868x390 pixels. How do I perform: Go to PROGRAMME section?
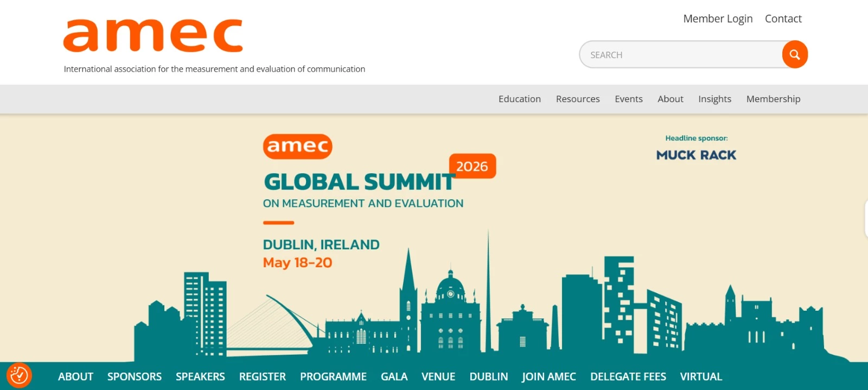point(333,376)
